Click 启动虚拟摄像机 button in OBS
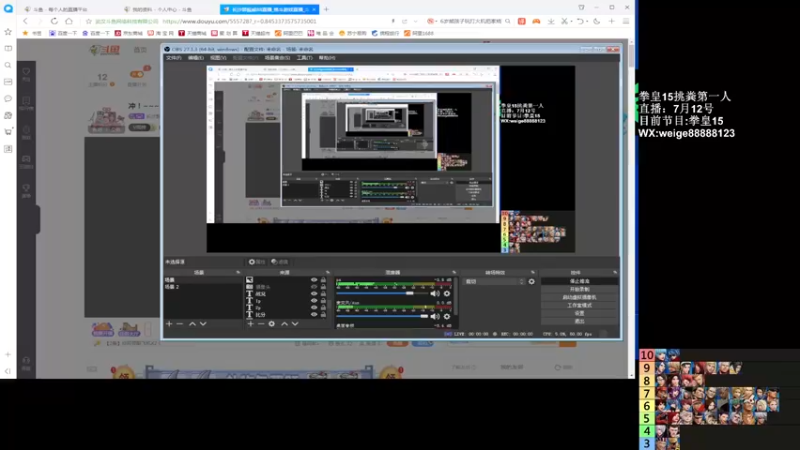This screenshot has height=450, width=800. pos(579,297)
